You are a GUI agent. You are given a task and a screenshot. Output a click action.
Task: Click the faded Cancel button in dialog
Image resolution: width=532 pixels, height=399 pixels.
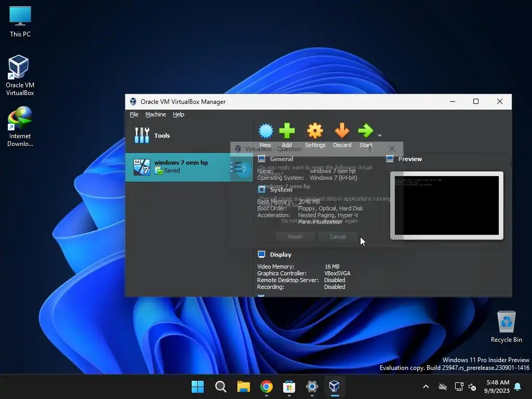click(338, 236)
